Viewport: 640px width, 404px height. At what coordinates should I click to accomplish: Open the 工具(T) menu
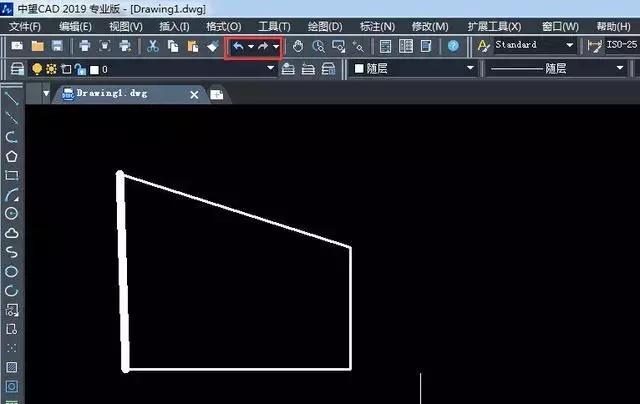(x=274, y=27)
